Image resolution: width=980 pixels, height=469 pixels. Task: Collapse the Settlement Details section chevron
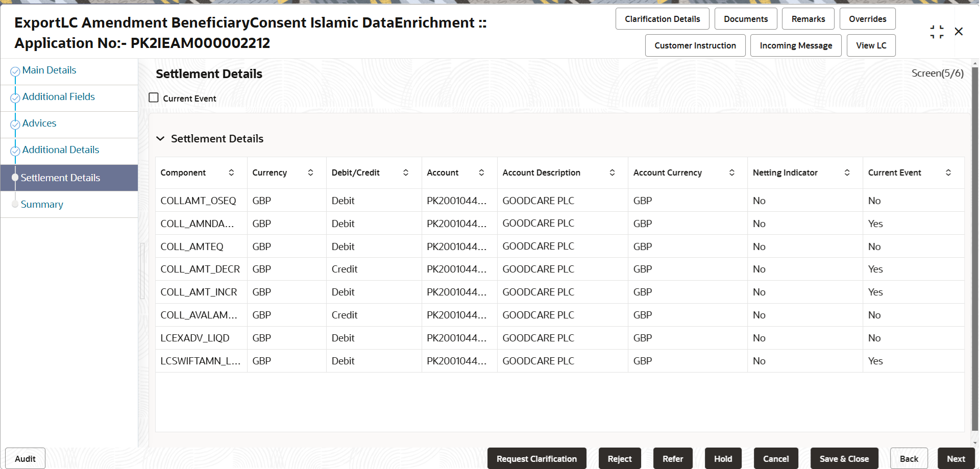coord(160,138)
